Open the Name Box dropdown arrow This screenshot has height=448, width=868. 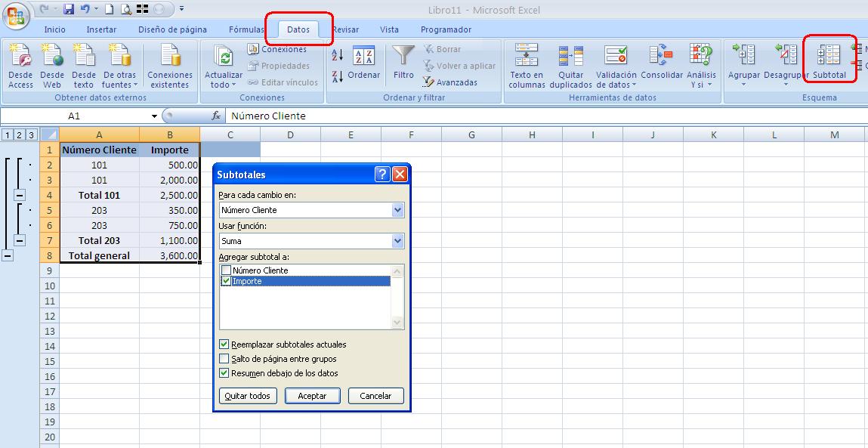[x=154, y=116]
